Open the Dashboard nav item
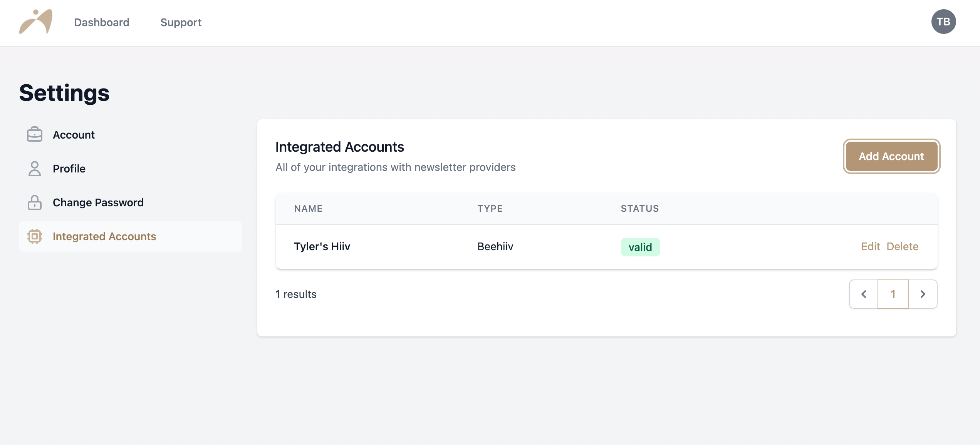The width and height of the screenshot is (980, 445). click(102, 22)
